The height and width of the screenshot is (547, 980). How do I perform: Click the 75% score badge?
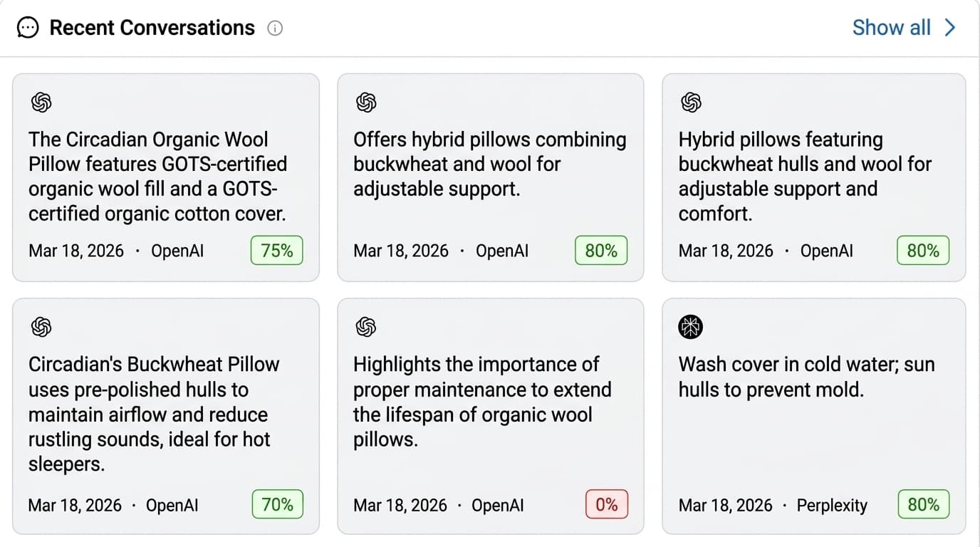click(277, 251)
